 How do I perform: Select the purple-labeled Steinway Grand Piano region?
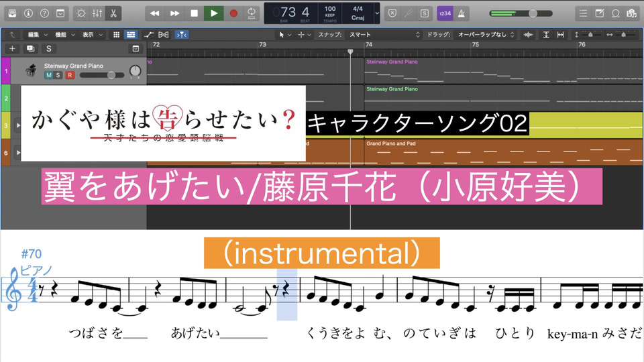[504, 70]
